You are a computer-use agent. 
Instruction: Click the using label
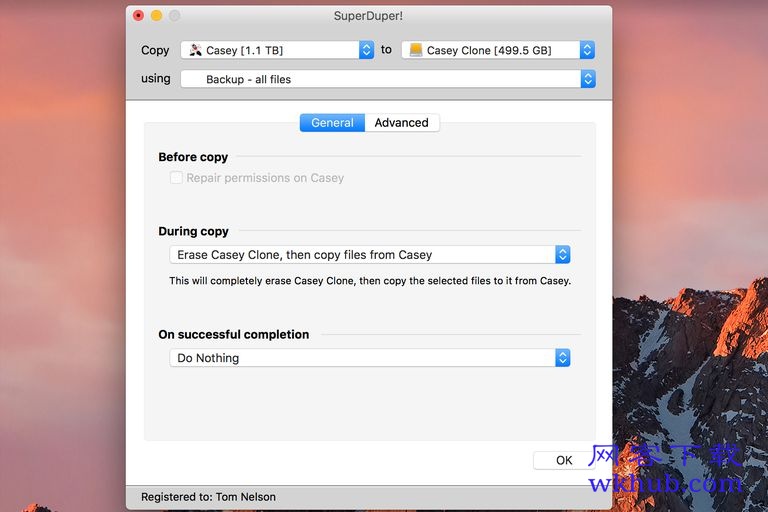(x=156, y=79)
